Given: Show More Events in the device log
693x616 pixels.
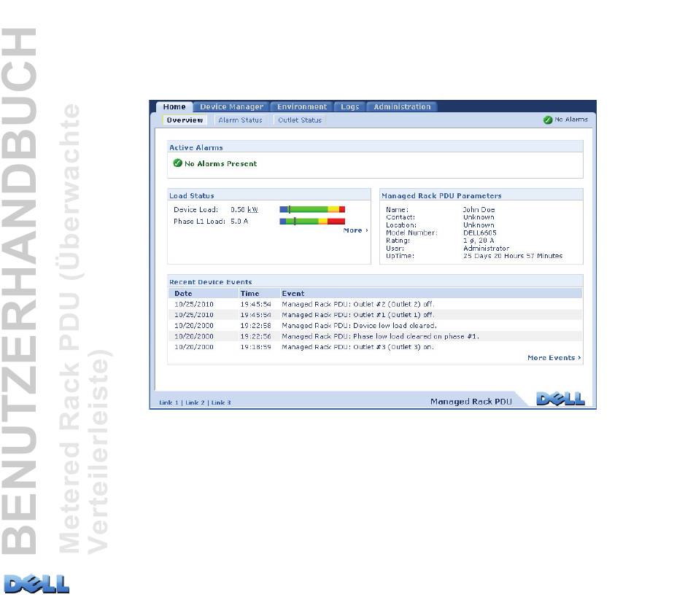Looking at the screenshot, I should 554,358.
